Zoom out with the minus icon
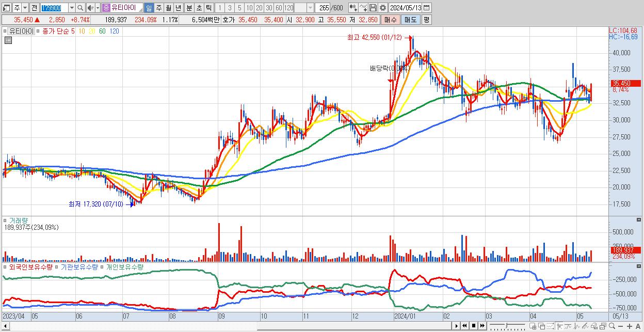 point(620,326)
